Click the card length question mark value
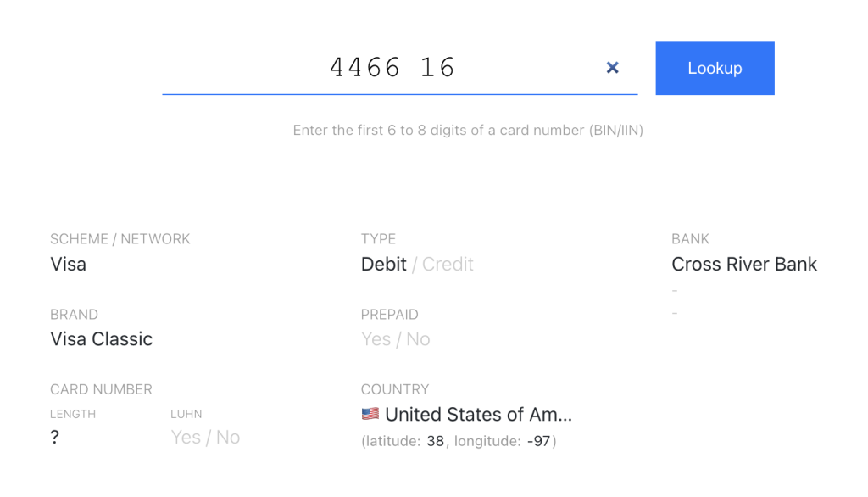The image size is (868, 497). [x=55, y=438]
